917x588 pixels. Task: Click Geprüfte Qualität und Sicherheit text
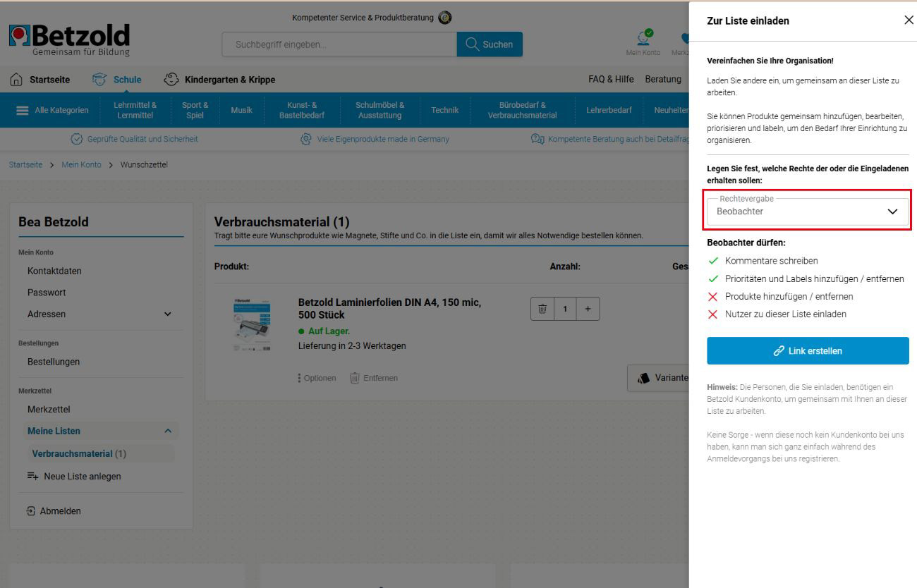pos(142,139)
